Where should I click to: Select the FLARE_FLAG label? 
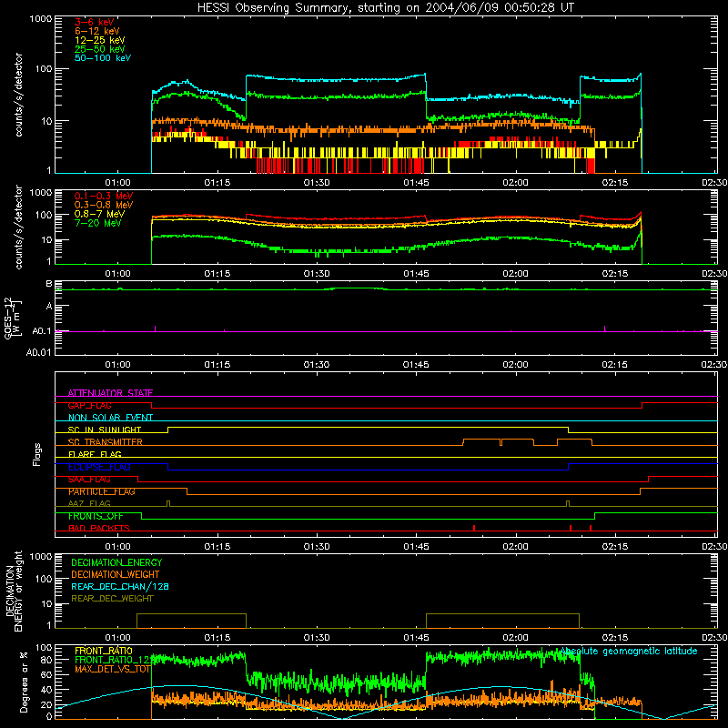pos(95,454)
